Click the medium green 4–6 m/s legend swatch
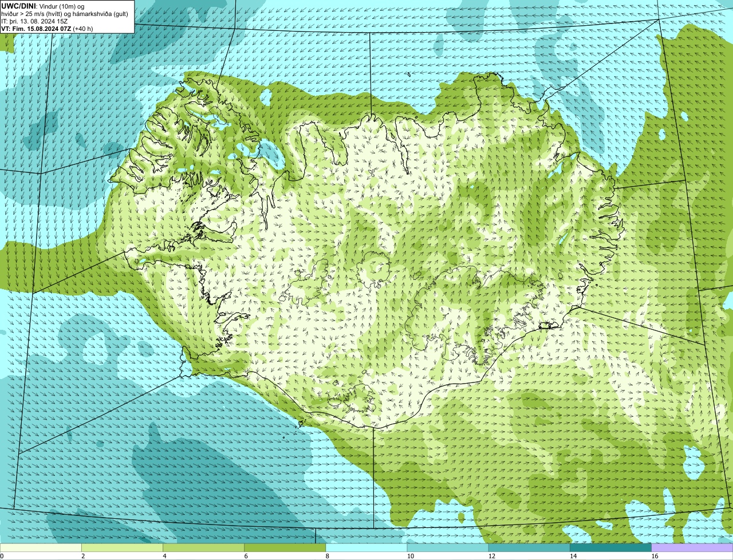Screen dimensions: 733x560 [203, 547]
